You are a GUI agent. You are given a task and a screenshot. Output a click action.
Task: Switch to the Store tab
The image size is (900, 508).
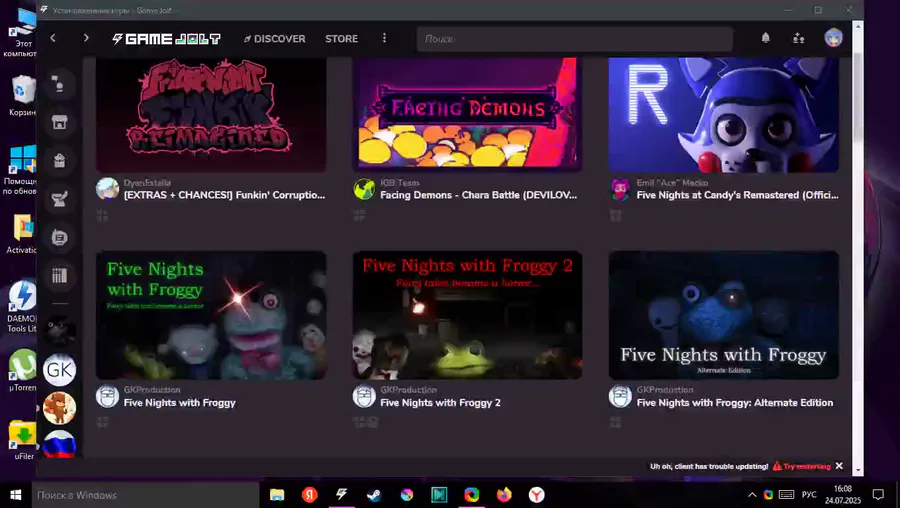click(x=342, y=38)
